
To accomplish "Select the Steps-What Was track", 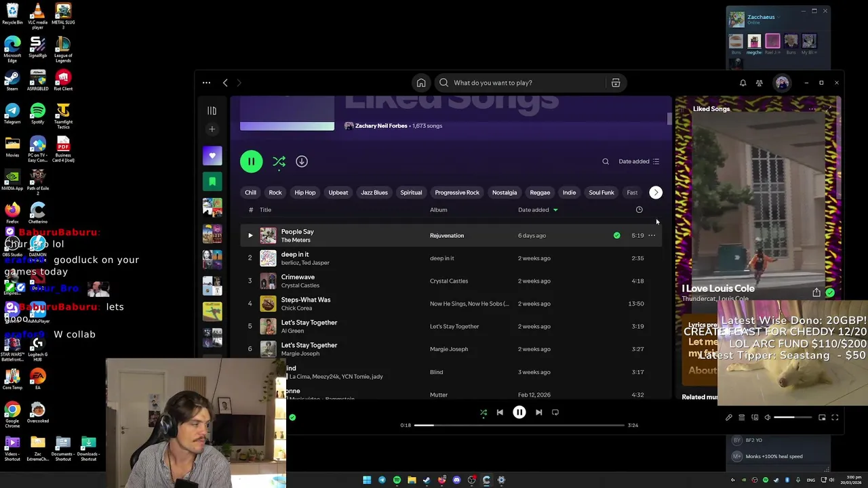I will 306,300.
